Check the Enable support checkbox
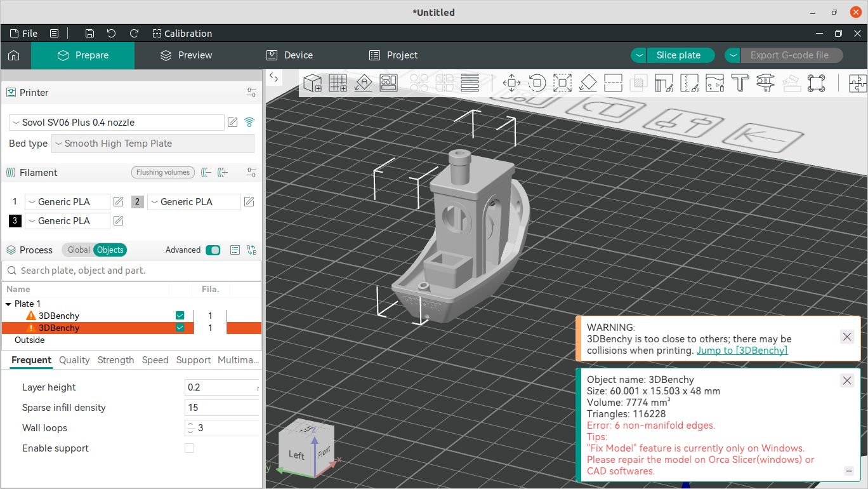Screen dimensions: 868x489 pos(189,448)
